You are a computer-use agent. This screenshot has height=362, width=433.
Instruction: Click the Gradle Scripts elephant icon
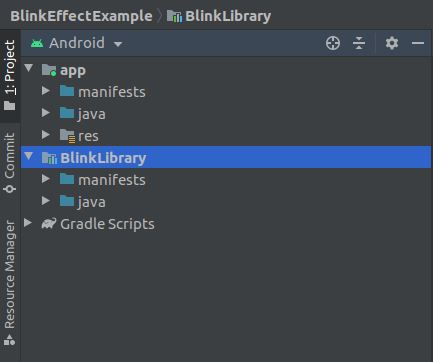tap(49, 223)
